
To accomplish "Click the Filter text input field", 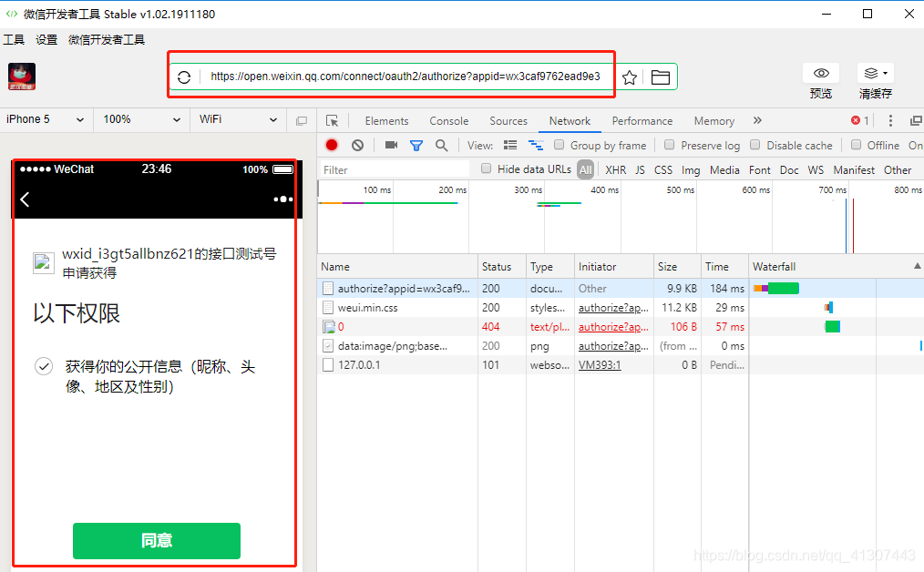I will pyautogui.click(x=395, y=169).
